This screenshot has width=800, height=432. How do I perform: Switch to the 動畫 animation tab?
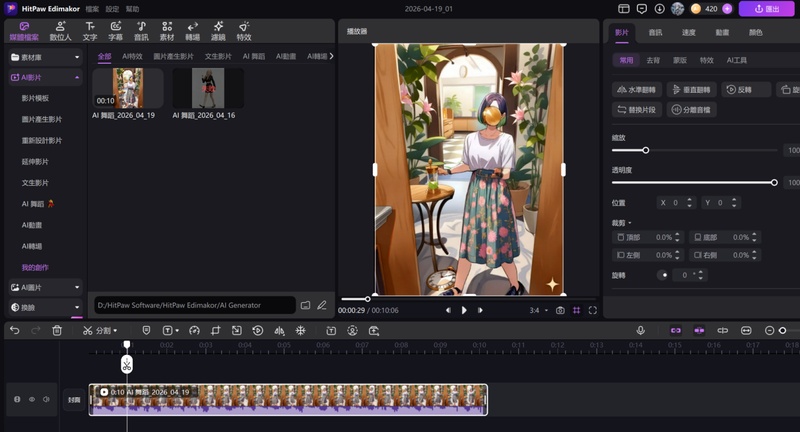[x=722, y=32]
